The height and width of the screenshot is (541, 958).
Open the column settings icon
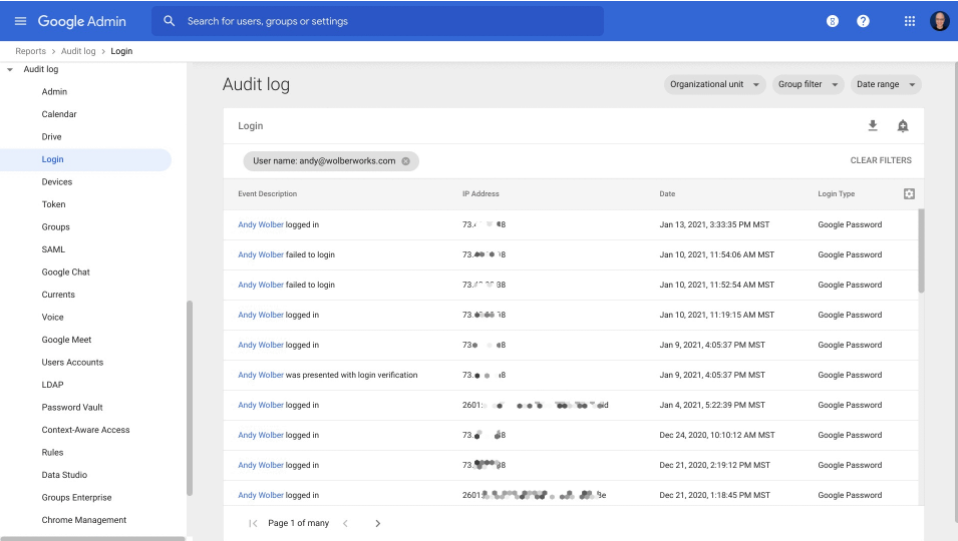pyautogui.click(x=909, y=194)
